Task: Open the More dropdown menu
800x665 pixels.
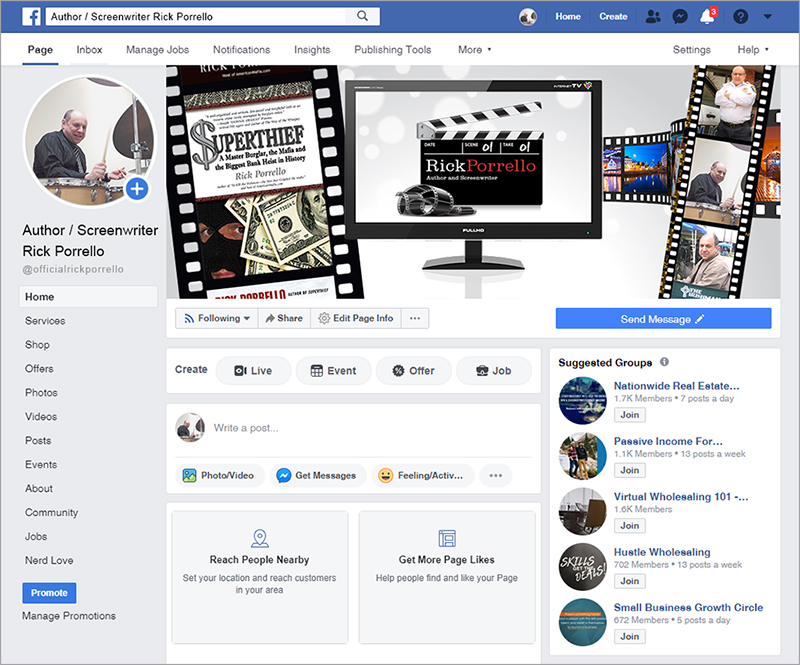Action: pos(474,49)
